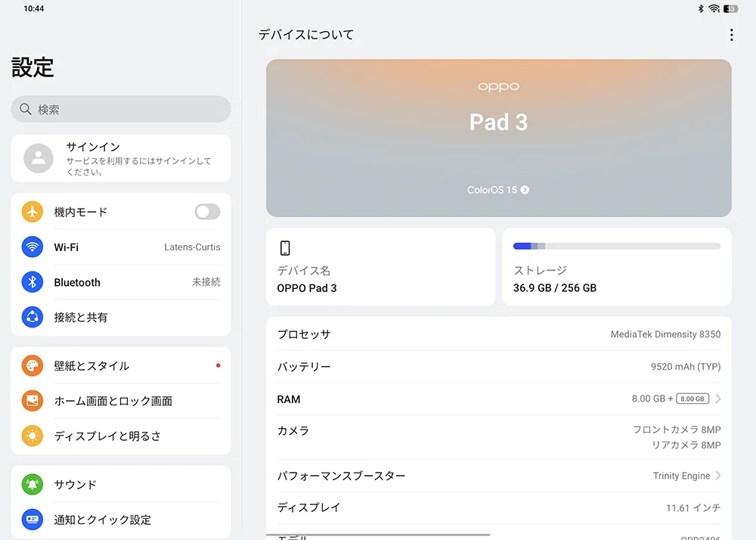The width and height of the screenshot is (756, 540).
Task: Click the ホーム画面とロック画面 icon
Action: click(33, 401)
